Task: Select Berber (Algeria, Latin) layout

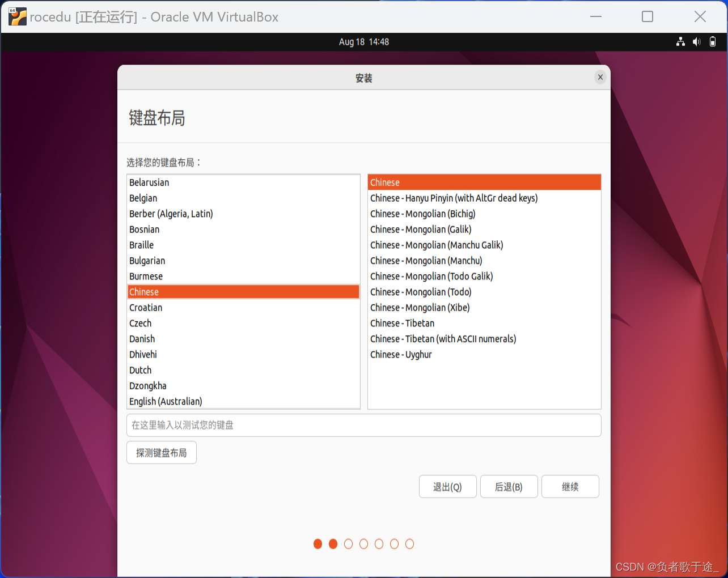Action: (244, 214)
